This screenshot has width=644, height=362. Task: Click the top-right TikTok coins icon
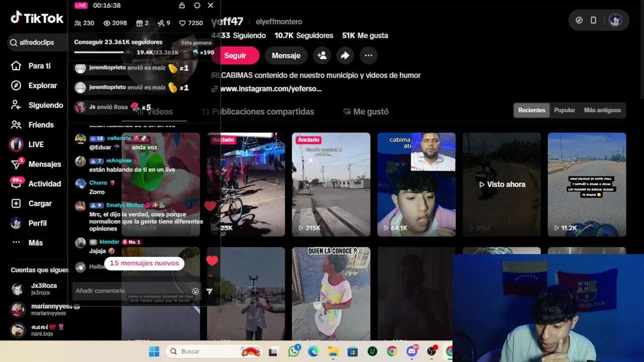[x=579, y=20]
